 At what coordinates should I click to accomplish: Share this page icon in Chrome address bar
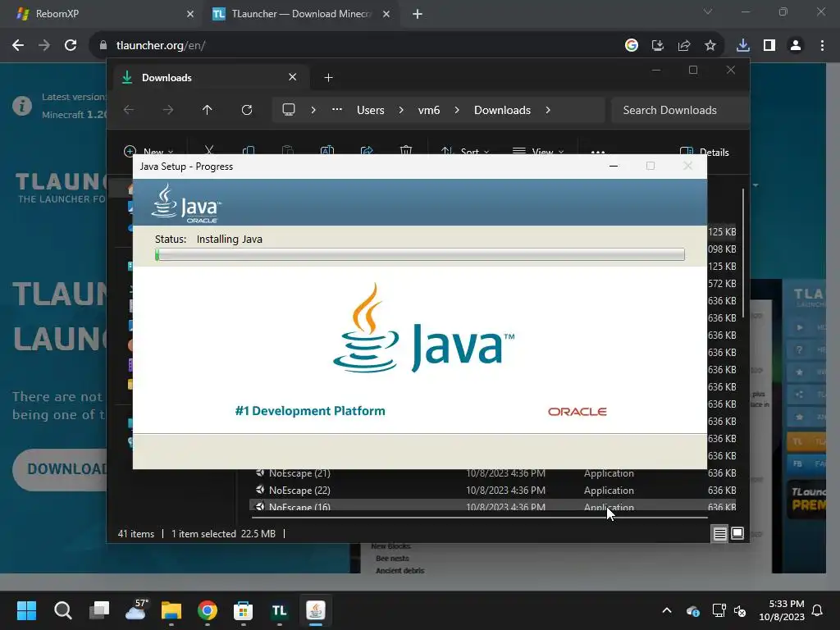click(683, 46)
